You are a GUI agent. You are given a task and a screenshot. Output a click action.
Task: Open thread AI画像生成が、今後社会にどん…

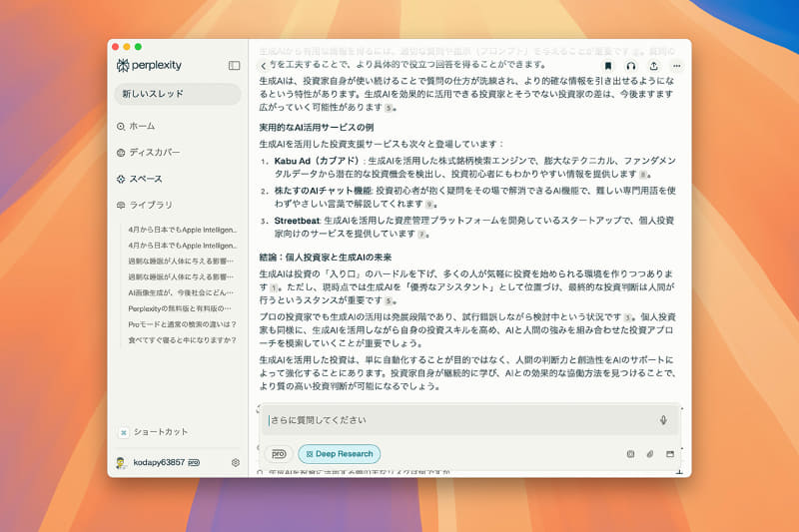(x=181, y=292)
